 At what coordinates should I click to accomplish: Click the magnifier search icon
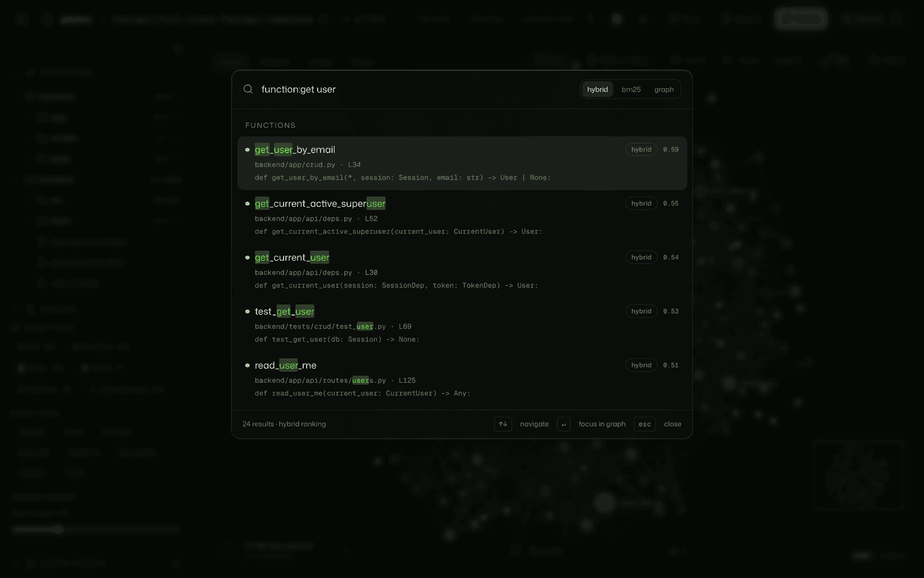[x=248, y=89]
